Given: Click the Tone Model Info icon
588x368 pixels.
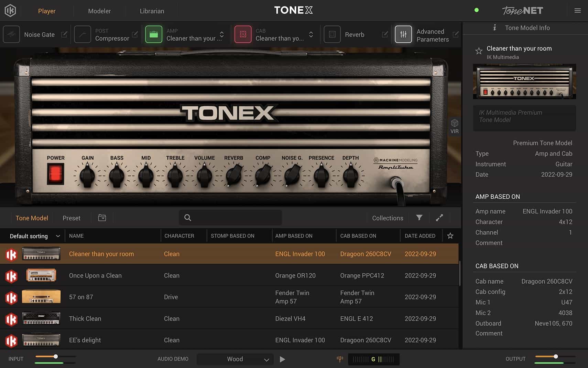Looking at the screenshot, I should tap(494, 28).
